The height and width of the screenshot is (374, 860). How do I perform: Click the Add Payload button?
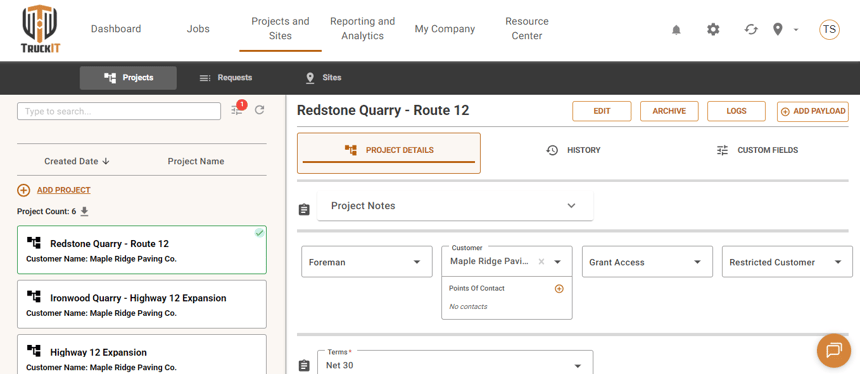(813, 111)
